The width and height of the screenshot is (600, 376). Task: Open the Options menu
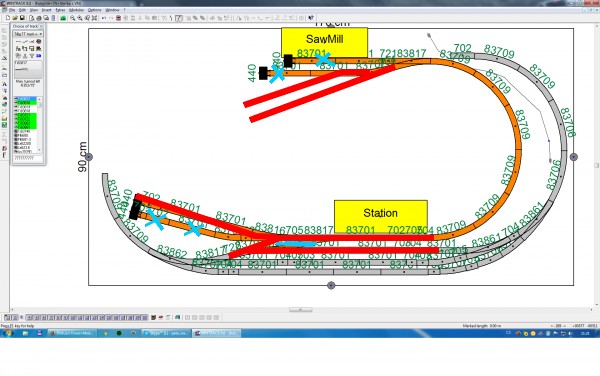(95, 10)
